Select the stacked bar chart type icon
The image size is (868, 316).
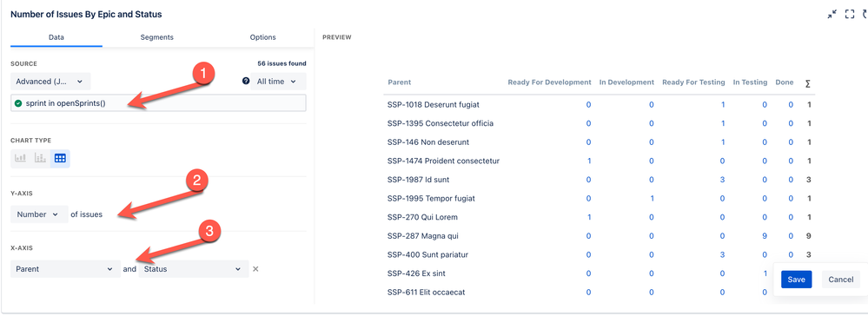pyautogui.click(x=40, y=158)
